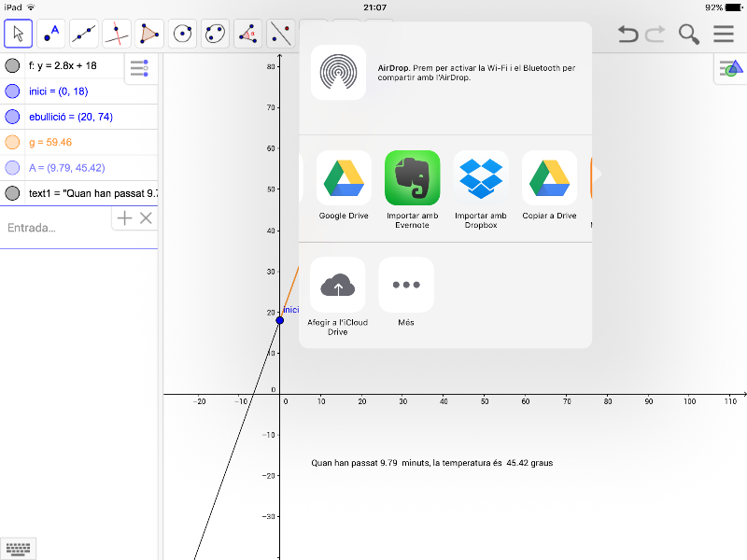Tap the AirDrop description text
The width and height of the screenshot is (747, 560).
[476, 73]
